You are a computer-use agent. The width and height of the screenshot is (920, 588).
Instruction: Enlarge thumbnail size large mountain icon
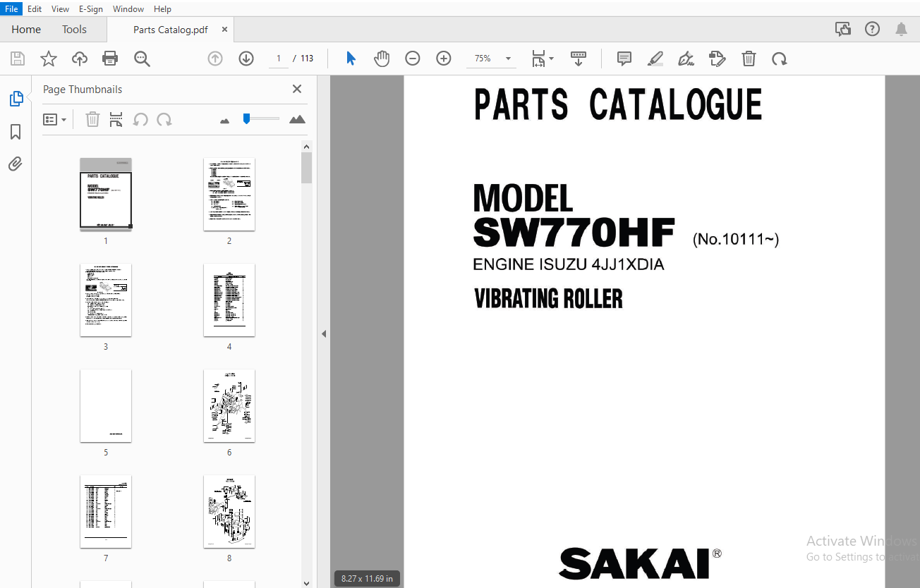coord(298,119)
